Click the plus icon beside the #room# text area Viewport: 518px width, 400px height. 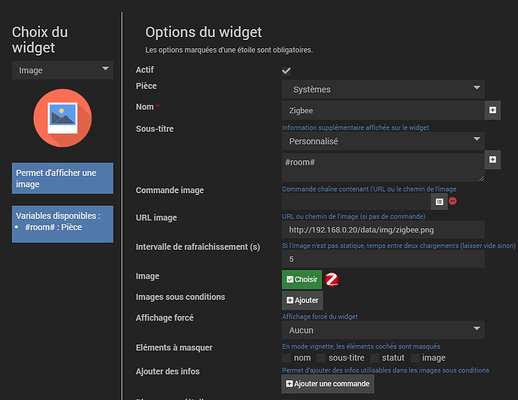coord(493,160)
